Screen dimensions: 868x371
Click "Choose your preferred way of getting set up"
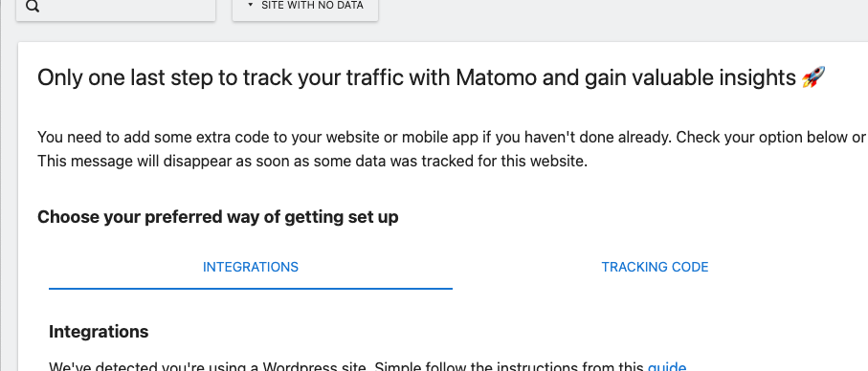coord(217,217)
